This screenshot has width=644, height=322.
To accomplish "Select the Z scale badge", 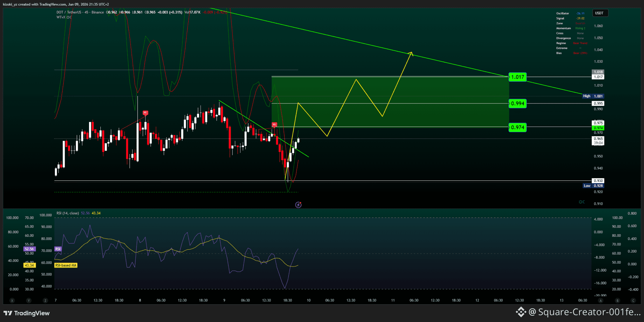I will (x=45, y=301).
